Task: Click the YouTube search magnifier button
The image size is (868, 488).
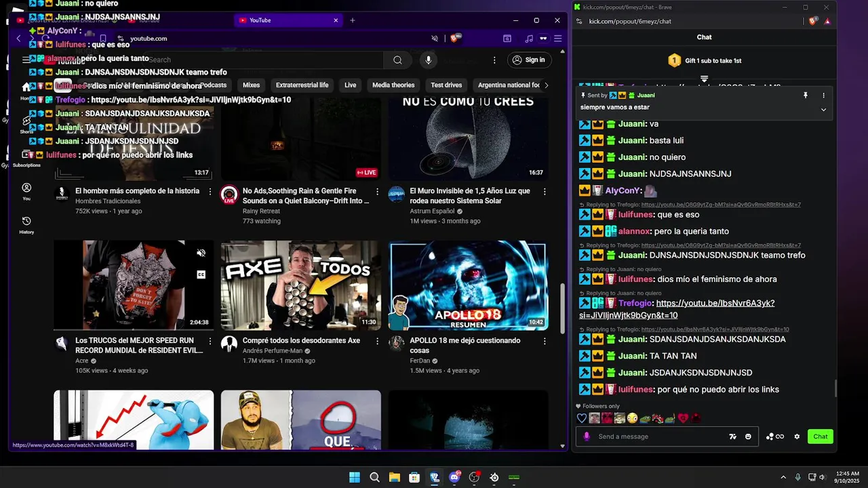Action: pos(397,60)
